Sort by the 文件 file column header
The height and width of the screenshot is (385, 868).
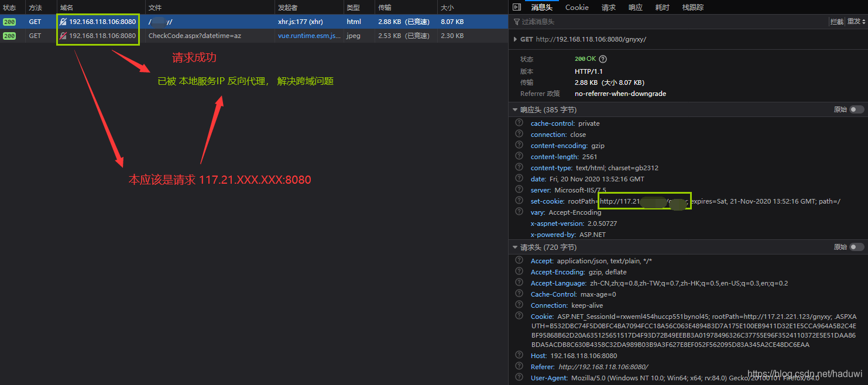click(210, 7)
